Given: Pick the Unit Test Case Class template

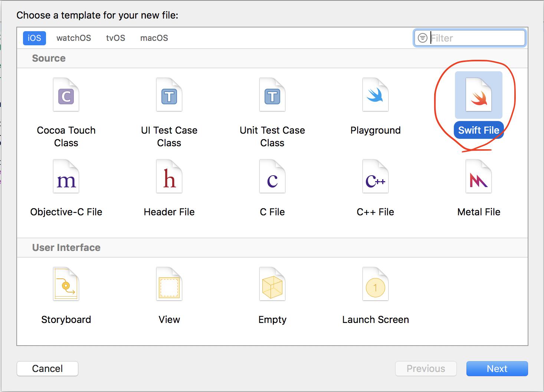Looking at the screenshot, I should [x=272, y=95].
